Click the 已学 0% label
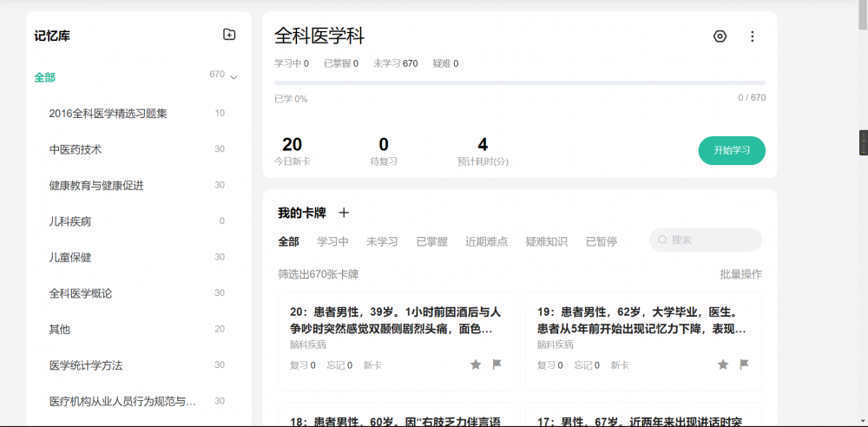The height and width of the screenshot is (427, 868). coord(291,99)
